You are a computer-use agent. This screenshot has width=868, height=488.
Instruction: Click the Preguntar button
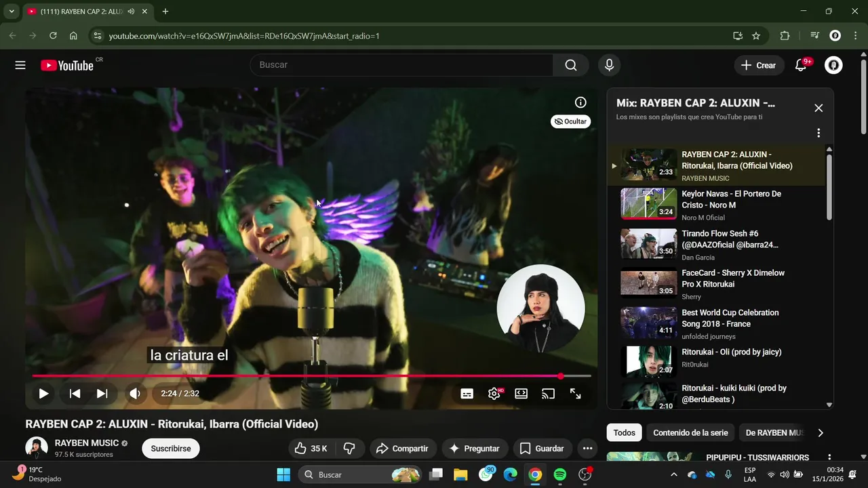tap(474, 449)
